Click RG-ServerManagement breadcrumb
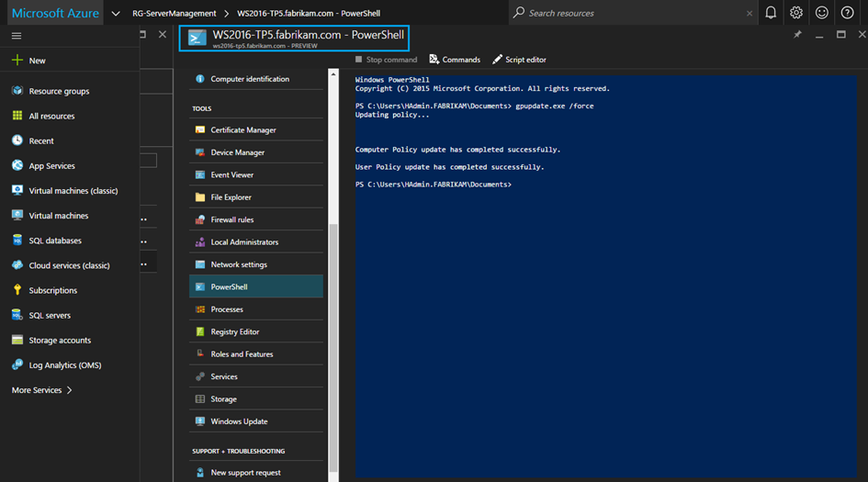The width and height of the screenshot is (868, 482). [x=174, y=13]
